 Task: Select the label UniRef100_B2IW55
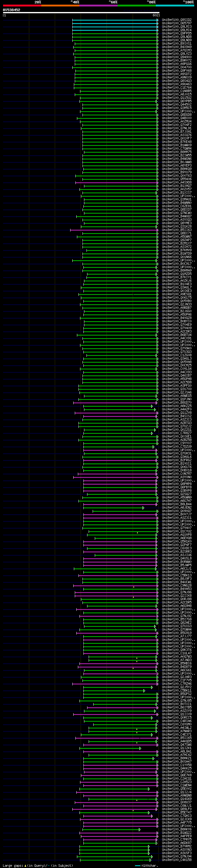pos(177,155)
